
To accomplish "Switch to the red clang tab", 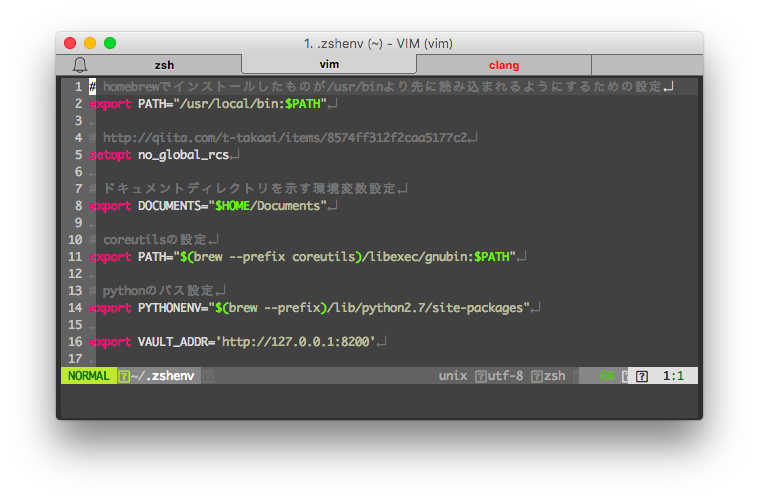I will [504, 65].
